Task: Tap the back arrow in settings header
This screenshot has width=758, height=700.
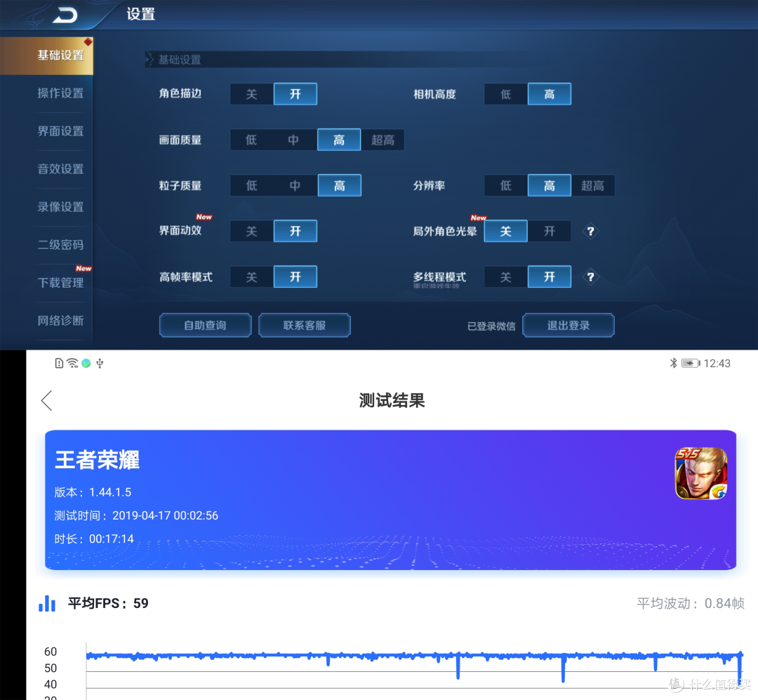Action: tap(65, 15)
